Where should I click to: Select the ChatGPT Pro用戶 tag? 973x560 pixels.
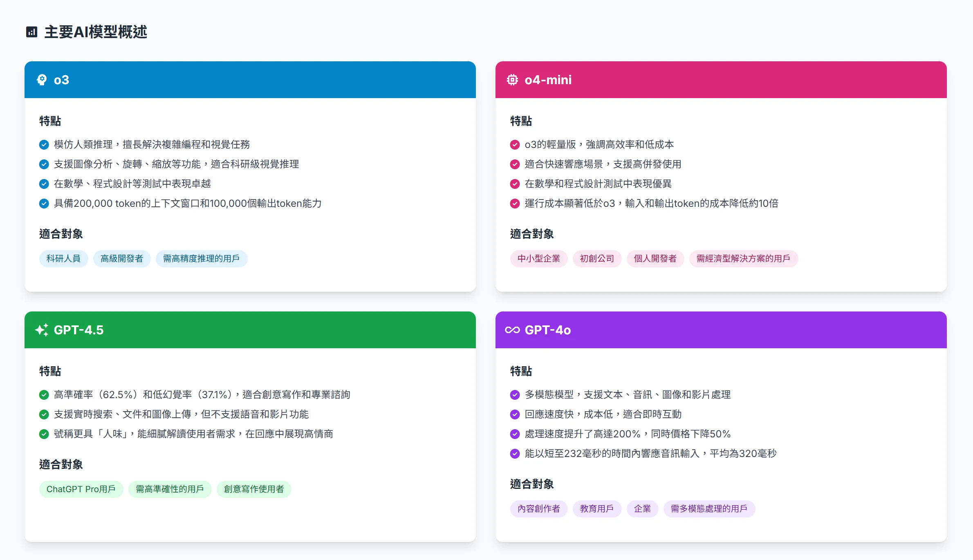pos(81,489)
